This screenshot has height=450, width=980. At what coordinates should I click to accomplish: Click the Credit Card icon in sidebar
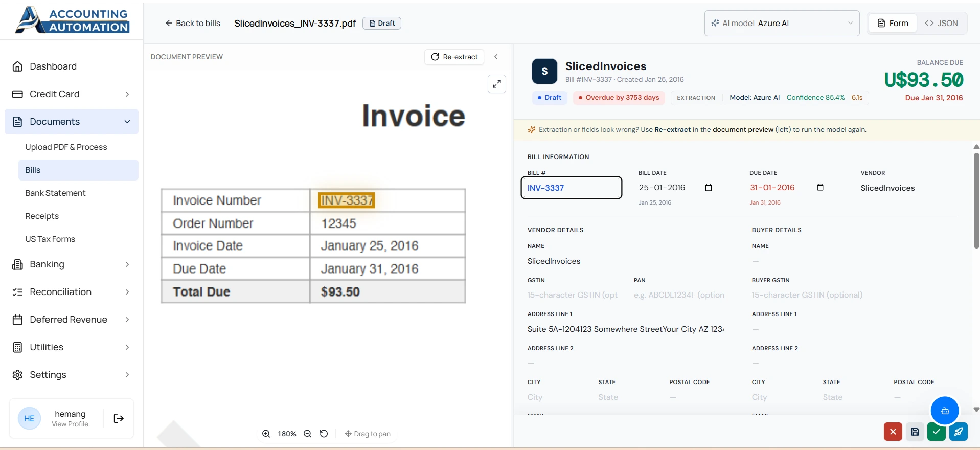tap(17, 94)
